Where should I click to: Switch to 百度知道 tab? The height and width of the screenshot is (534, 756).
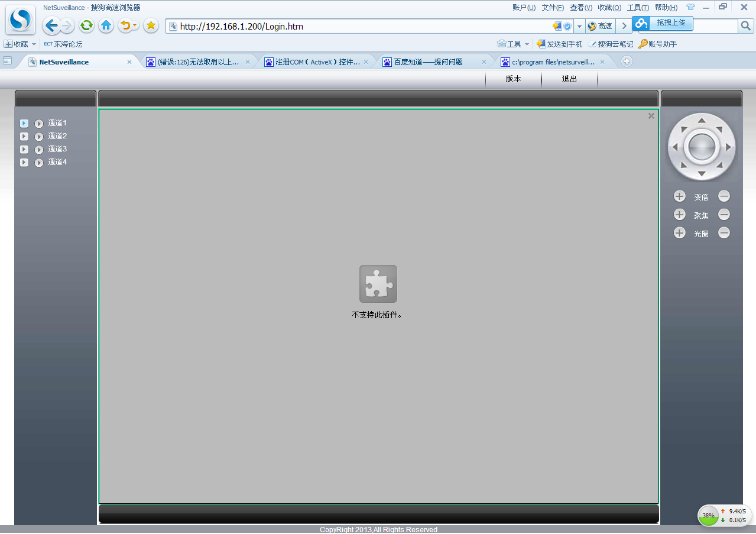tap(429, 62)
